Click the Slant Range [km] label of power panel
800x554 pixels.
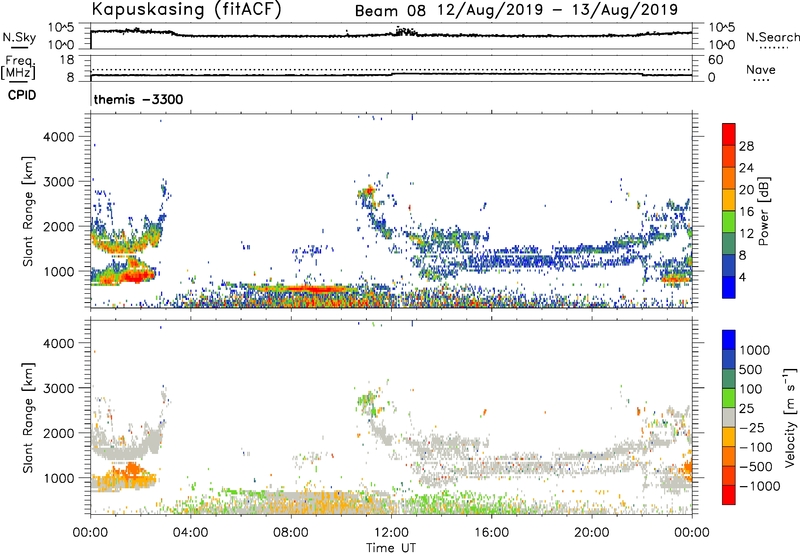[x=28, y=211]
